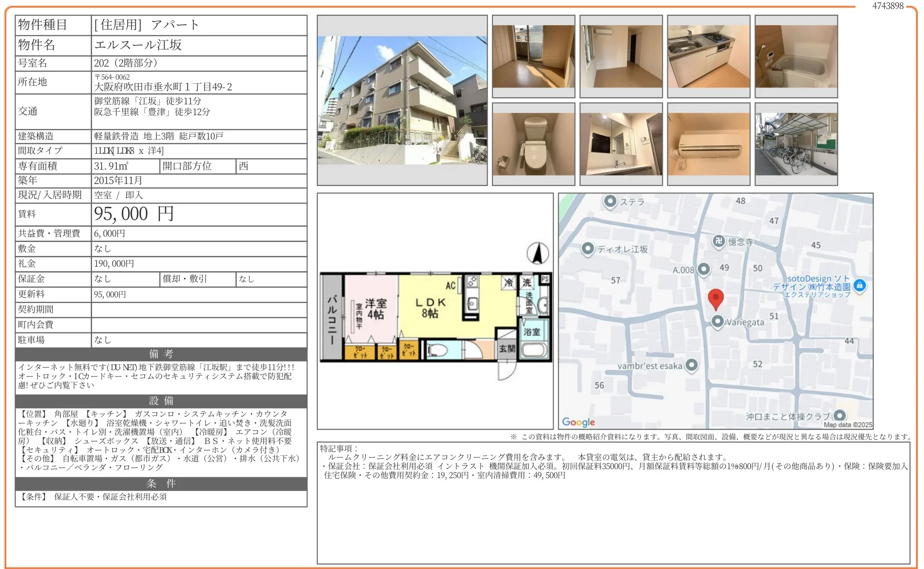This screenshot has height=569, width=924.
Task: Open the bicycle parking photo thumbnail
Action: pos(796,144)
